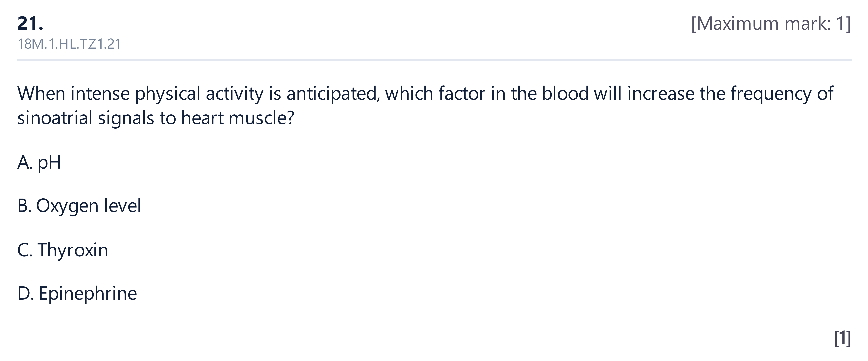This screenshot has width=868, height=361.
Task: Click the word "sinoatrial" in the question
Action: (x=55, y=118)
